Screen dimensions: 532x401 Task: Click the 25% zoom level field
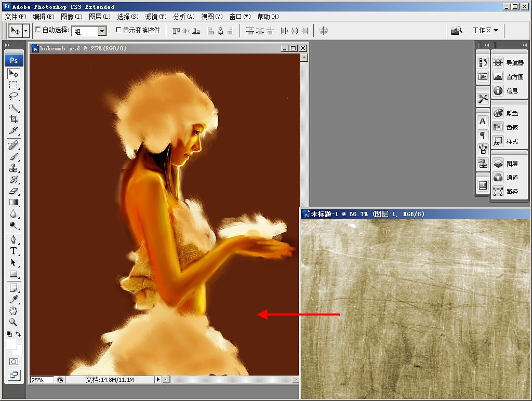pyautogui.click(x=42, y=380)
